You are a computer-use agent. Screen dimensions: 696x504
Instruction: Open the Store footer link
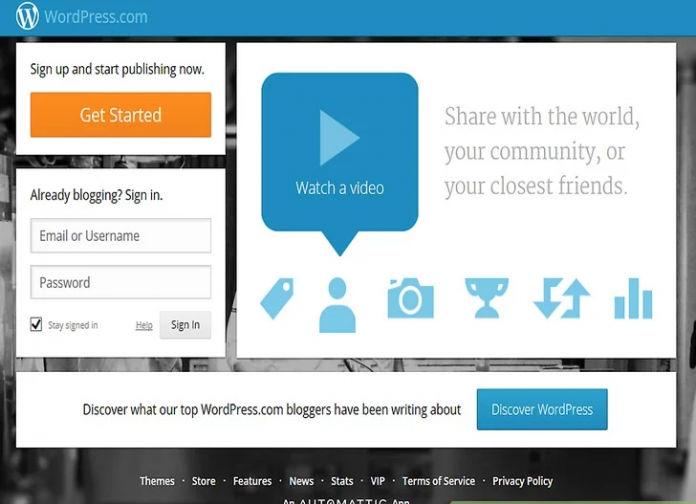pyautogui.click(x=204, y=481)
